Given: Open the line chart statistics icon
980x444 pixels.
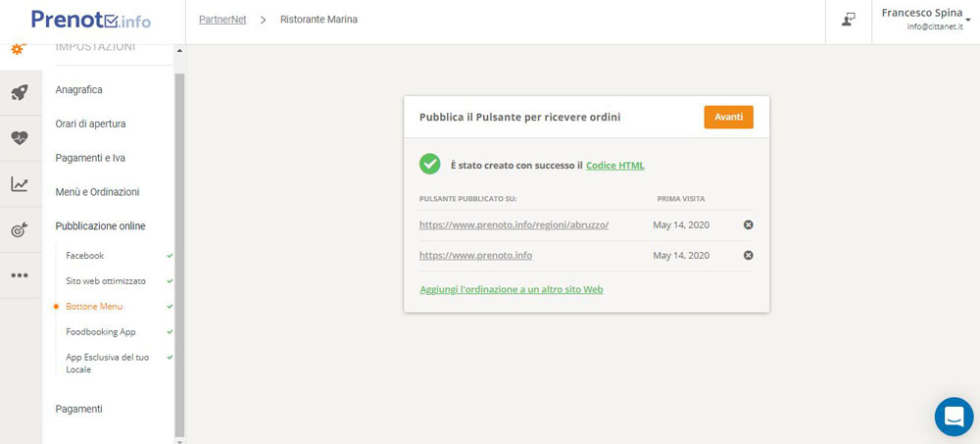Looking at the screenshot, I should click(20, 184).
